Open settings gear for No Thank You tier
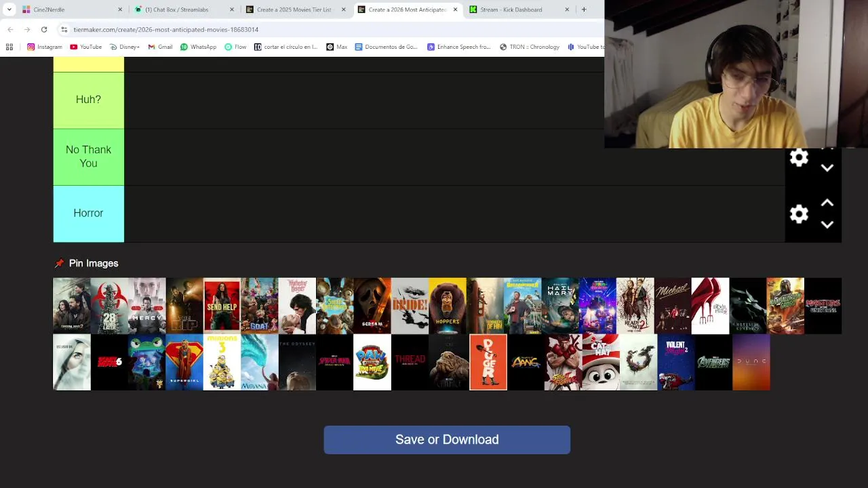The height and width of the screenshot is (488, 868). coord(799,158)
